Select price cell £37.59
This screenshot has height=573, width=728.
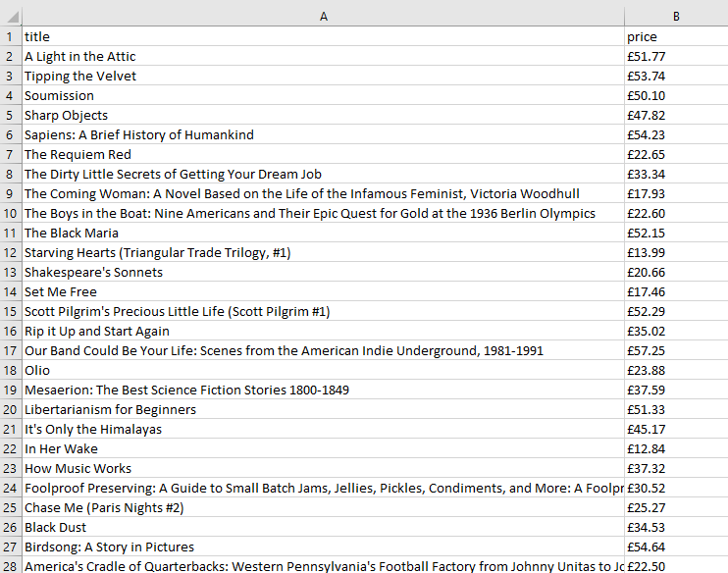click(676, 390)
